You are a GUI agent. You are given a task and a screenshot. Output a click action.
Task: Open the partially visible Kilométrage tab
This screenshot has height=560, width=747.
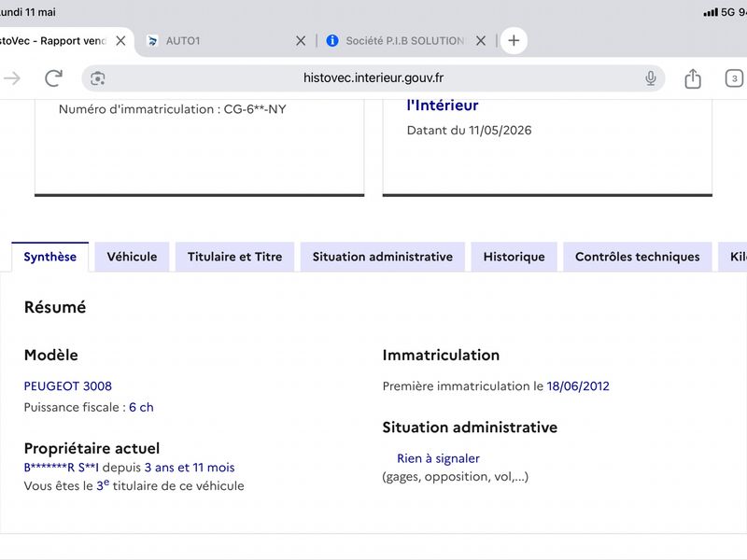pos(734,257)
